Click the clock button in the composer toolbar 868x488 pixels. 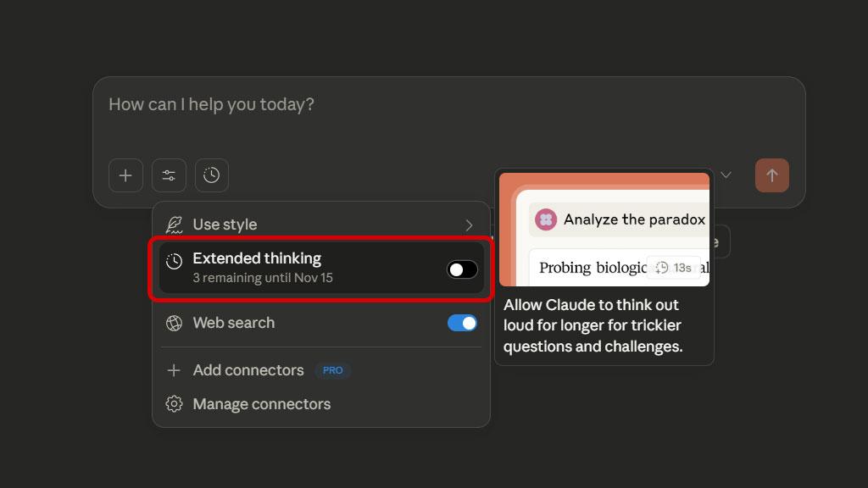point(212,175)
